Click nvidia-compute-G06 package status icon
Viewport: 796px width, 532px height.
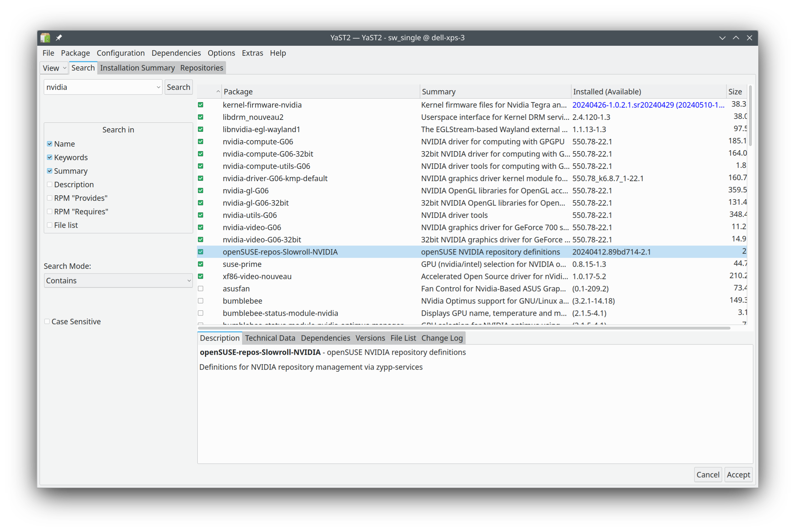(201, 141)
